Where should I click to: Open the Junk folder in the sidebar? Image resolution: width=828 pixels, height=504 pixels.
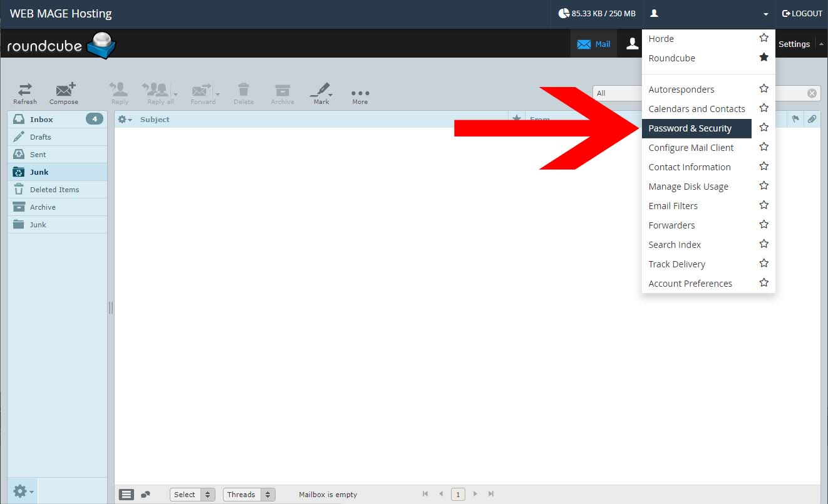point(40,172)
